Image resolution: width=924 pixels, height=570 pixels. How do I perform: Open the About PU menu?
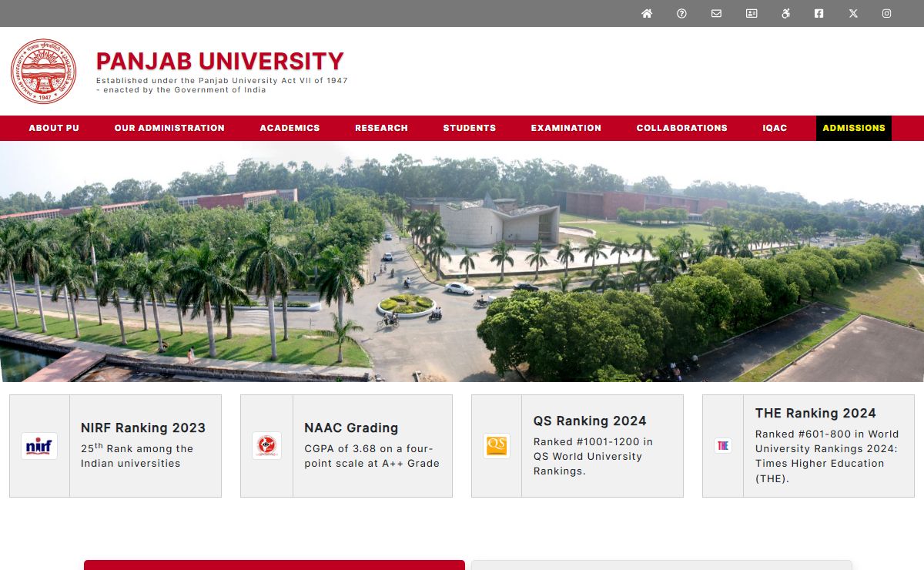tap(54, 128)
